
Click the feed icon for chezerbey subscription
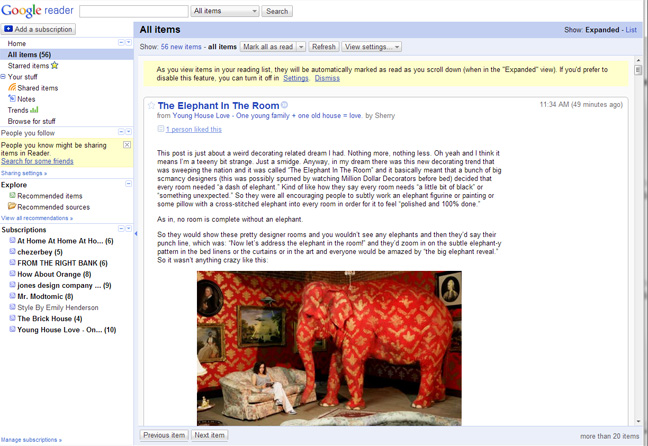click(13, 252)
